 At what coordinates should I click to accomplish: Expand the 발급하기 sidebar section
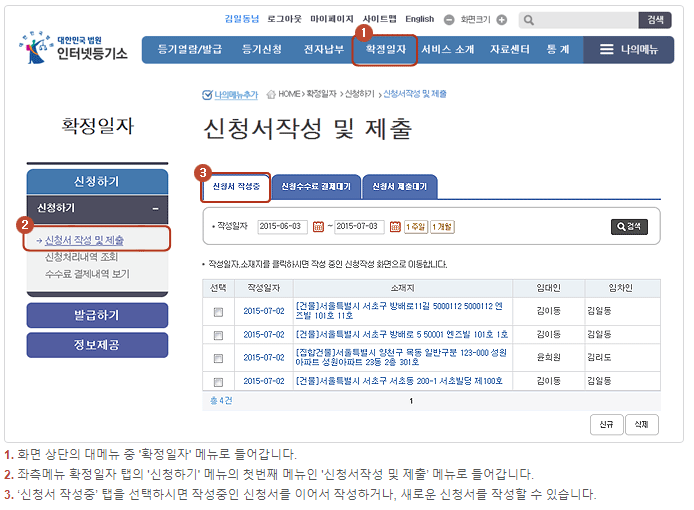pyautogui.click(x=97, y=315)
